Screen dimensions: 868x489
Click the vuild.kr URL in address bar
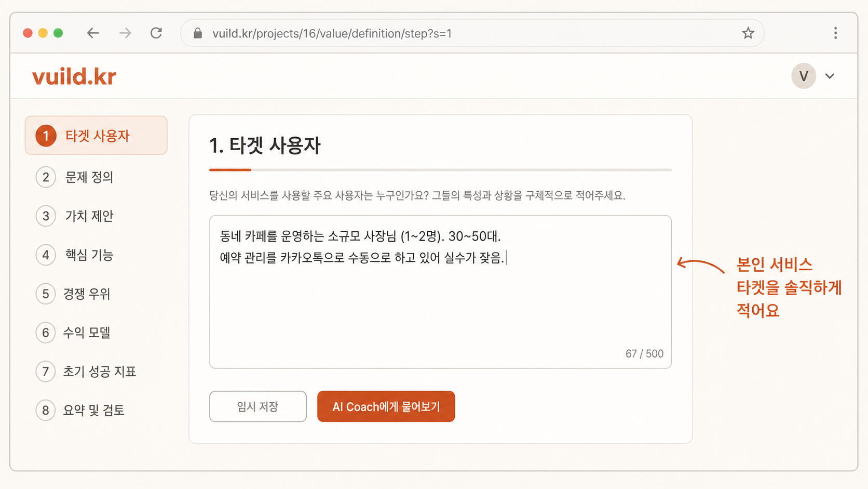[x=332, y=34]
